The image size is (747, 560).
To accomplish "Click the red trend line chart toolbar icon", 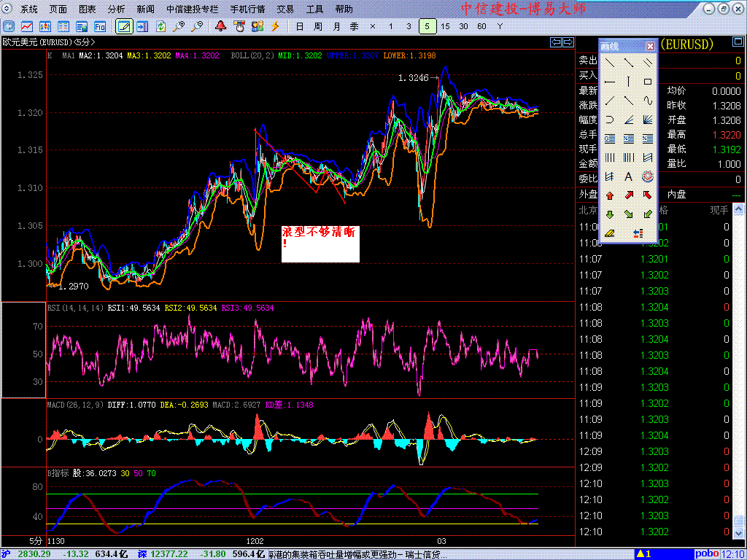I will (x=27, y=26).
